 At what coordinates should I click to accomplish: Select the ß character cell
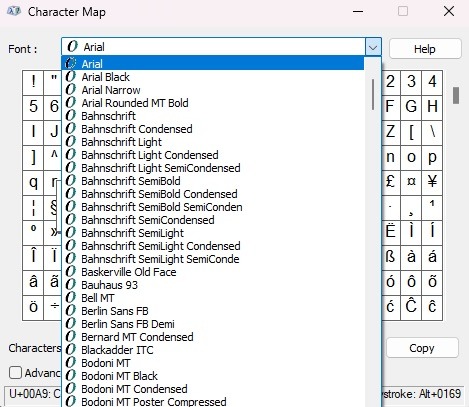(390, 257)
